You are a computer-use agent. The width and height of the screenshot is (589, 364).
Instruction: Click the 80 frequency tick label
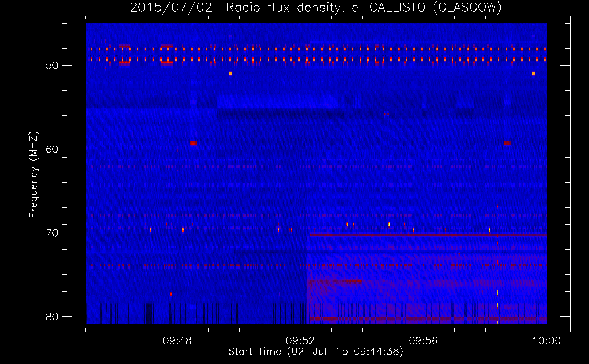point(52,317)
